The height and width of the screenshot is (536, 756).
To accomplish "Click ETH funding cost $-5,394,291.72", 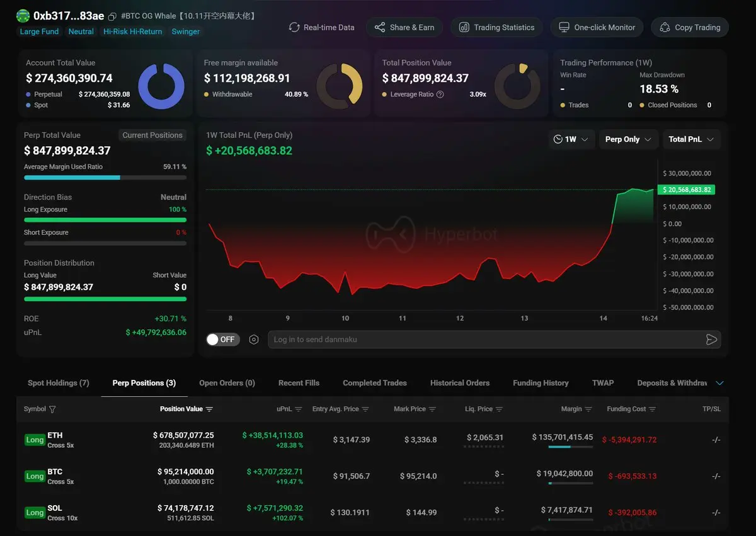I will 629,440.
